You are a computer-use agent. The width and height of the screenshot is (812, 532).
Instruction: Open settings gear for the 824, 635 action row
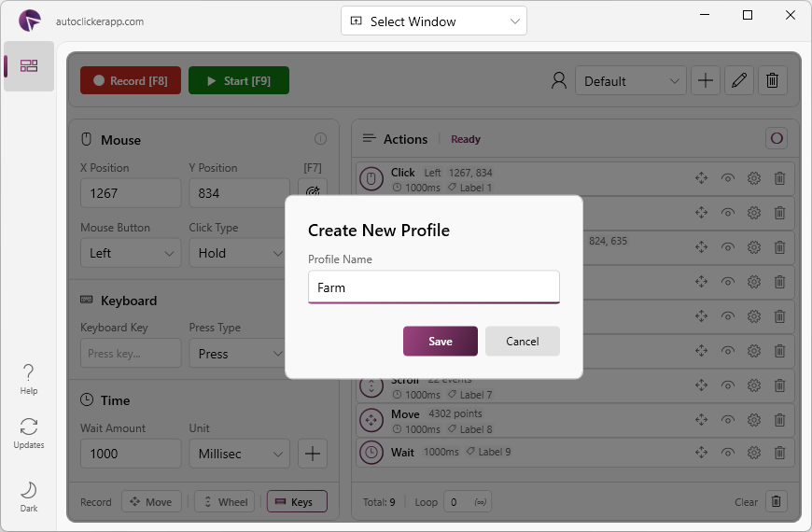coord(754,247)
